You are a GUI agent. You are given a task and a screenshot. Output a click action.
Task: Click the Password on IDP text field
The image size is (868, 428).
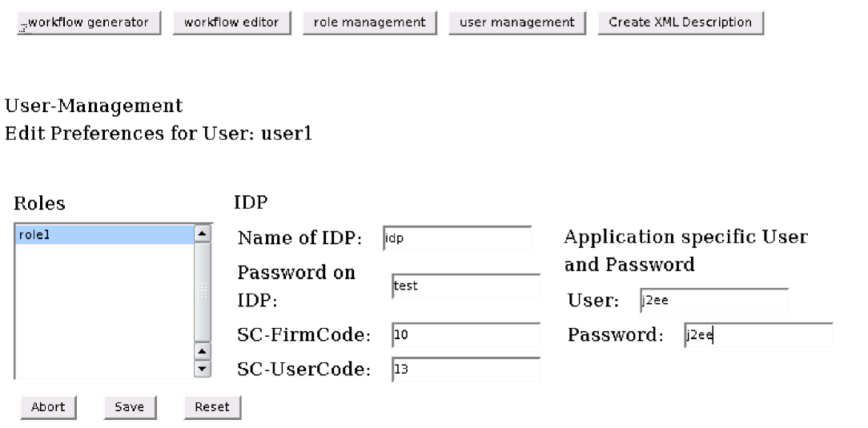466,286
